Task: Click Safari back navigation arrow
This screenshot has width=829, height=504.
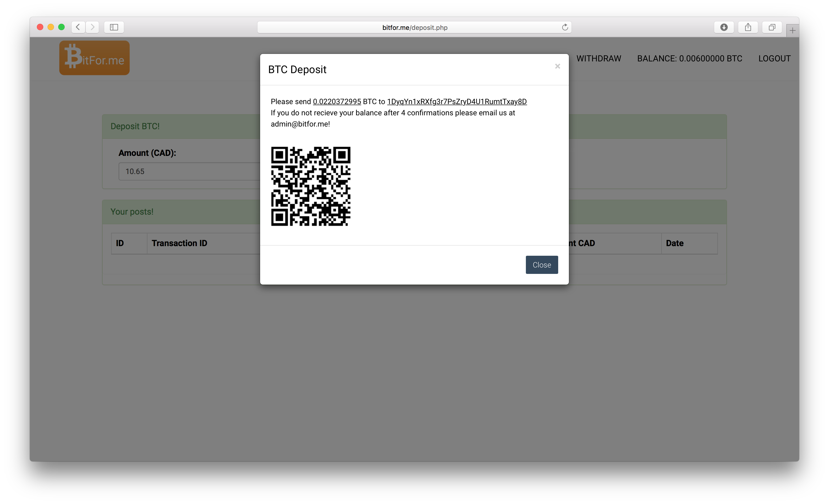Action: 78,27
